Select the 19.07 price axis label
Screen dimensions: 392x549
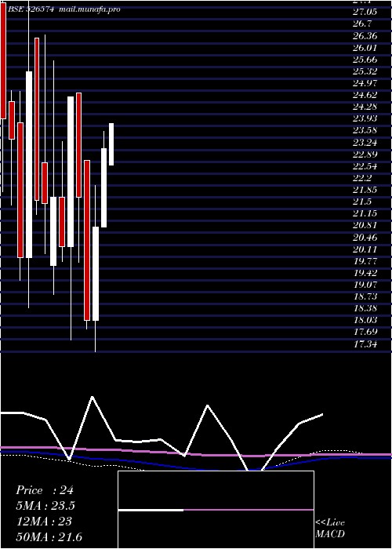tap(365, 285)
